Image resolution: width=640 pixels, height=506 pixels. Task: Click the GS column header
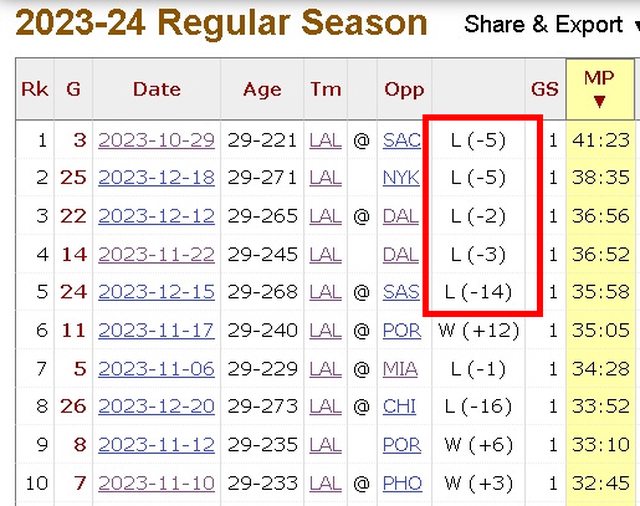(x=544, y=89)
